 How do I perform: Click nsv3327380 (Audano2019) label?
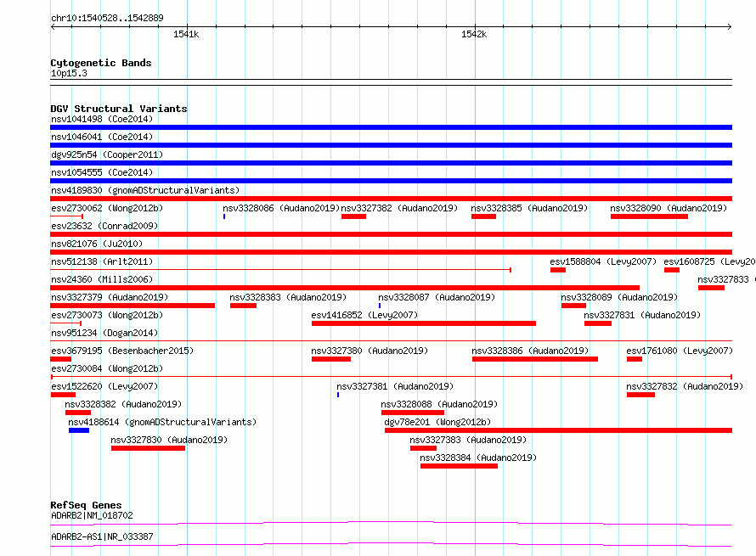click(370, 351)
